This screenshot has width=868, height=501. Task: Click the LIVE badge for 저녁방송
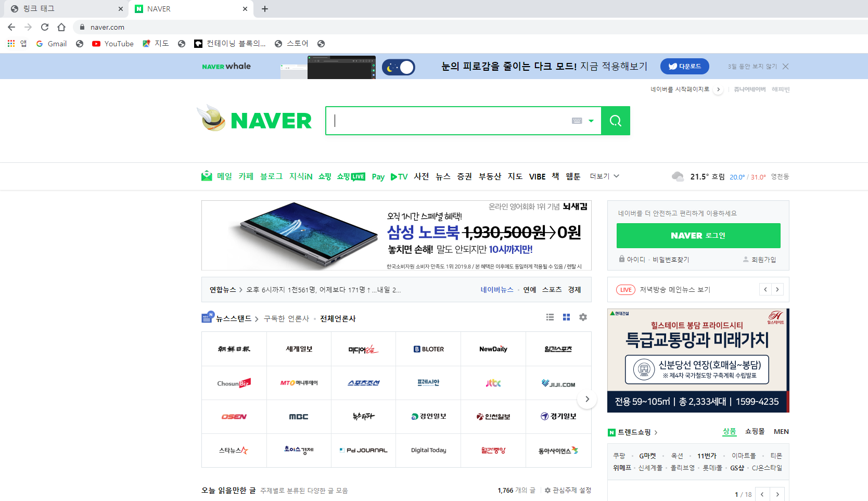tap(626, 290)
